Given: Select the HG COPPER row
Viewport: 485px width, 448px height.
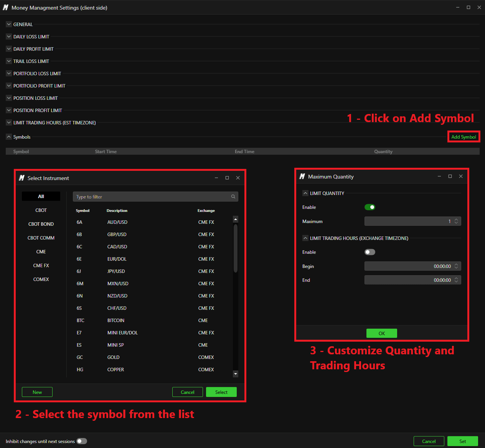Looking at the screenshot, I should [153, 369].
